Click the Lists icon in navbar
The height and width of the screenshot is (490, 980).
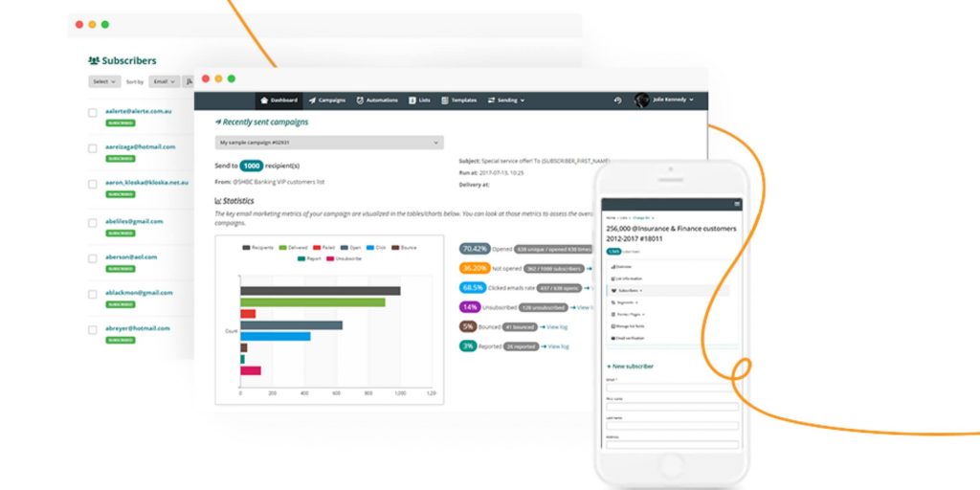click(412, 100)
